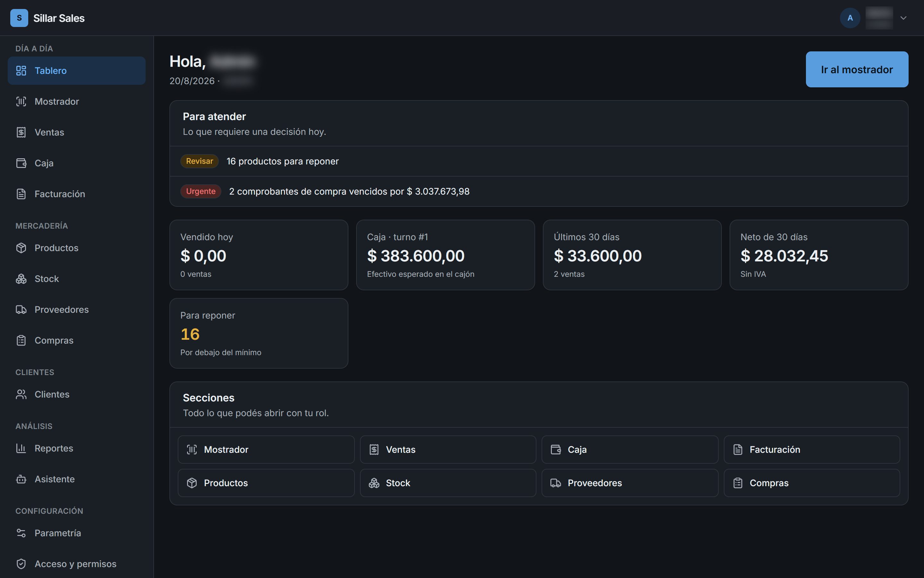Click the Acceso y permisos shield icon

(x=21, y=564)
